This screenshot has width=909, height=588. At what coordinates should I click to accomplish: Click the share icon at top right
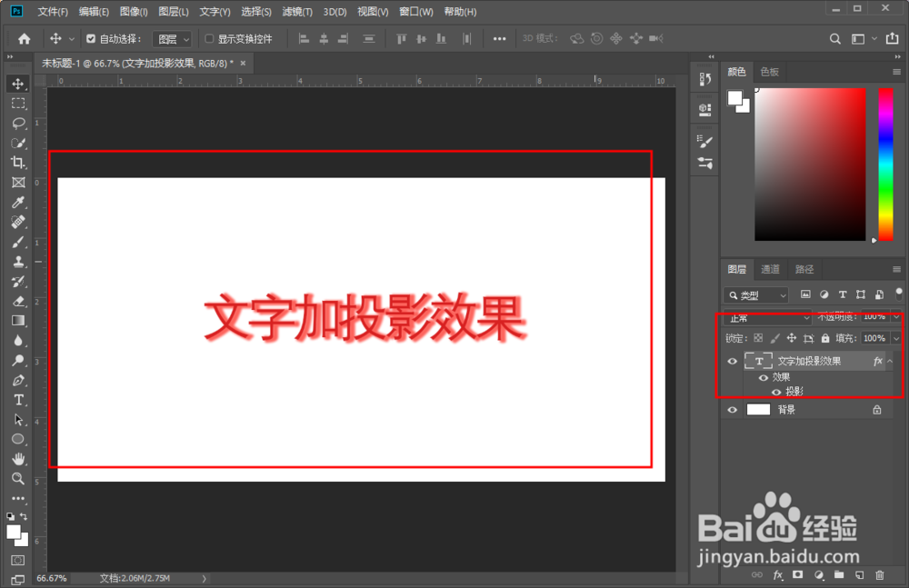pyautogui.click(x=893, y=39)
